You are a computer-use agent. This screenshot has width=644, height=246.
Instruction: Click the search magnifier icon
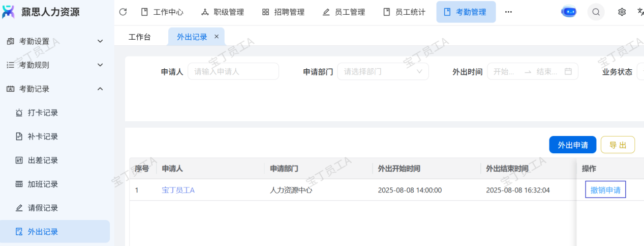[x=596, y=12]
